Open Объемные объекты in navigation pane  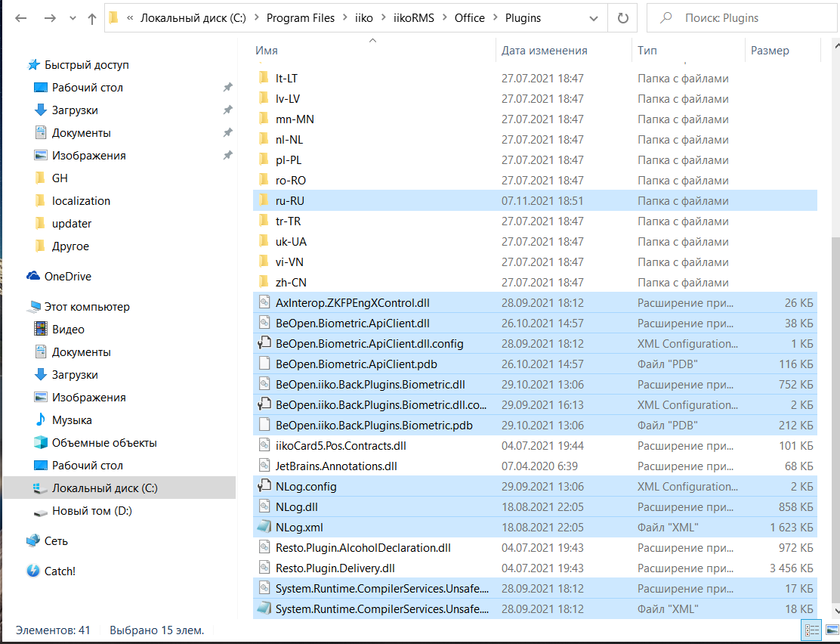(104, 443)
